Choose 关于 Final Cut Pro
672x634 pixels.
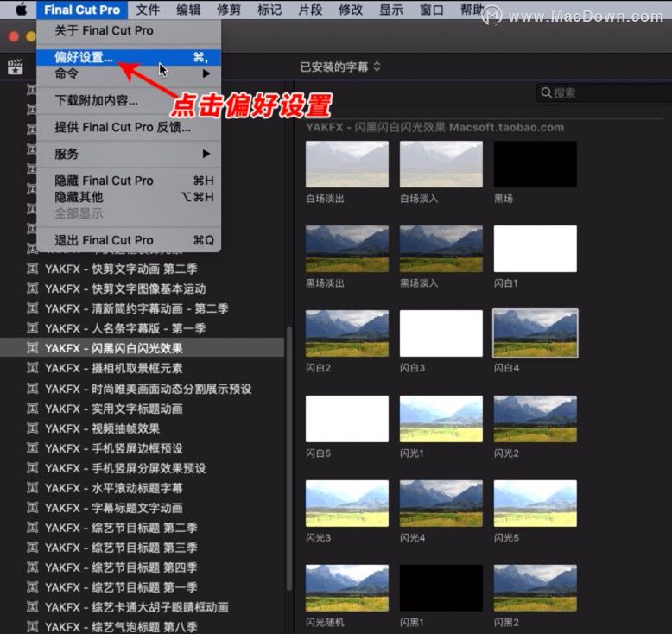(x=129, y=31)
